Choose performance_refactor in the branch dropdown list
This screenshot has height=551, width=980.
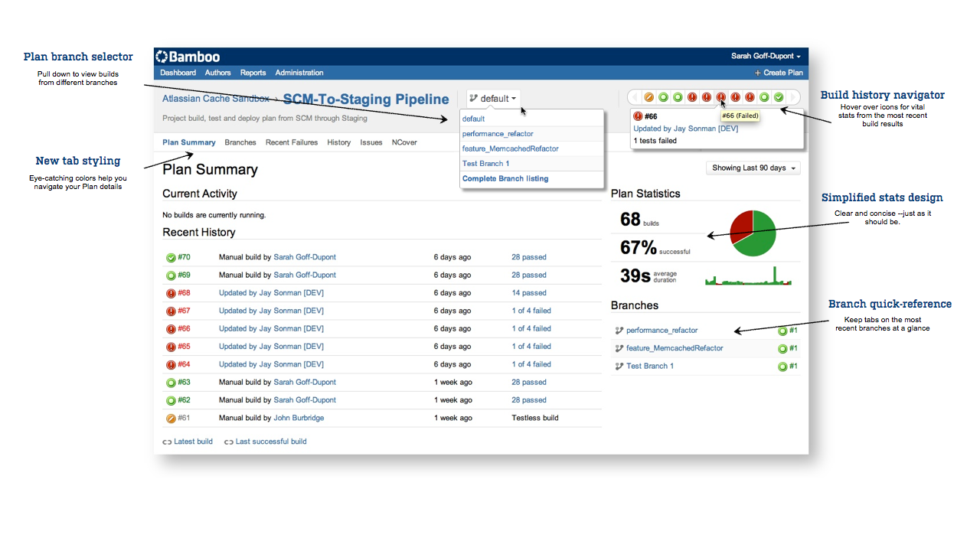tap(498, 134)
